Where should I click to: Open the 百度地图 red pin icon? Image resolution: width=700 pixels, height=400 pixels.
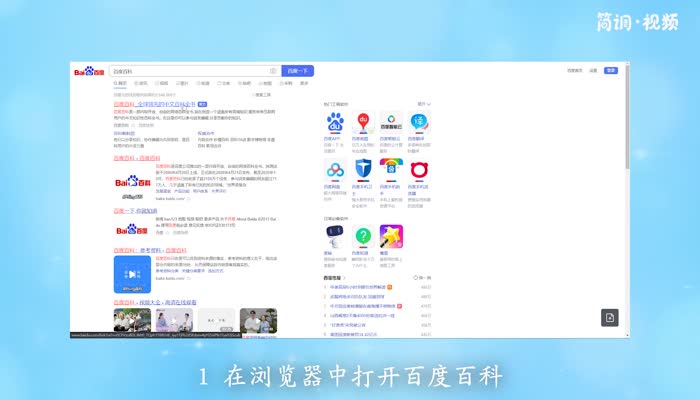click(x=363, y=122)
